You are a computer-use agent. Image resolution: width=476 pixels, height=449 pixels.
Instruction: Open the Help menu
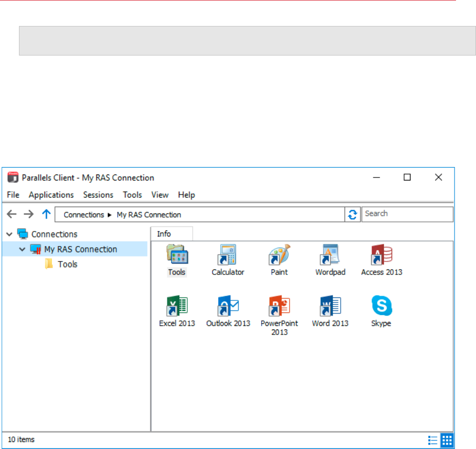click(x=186, y=194)
